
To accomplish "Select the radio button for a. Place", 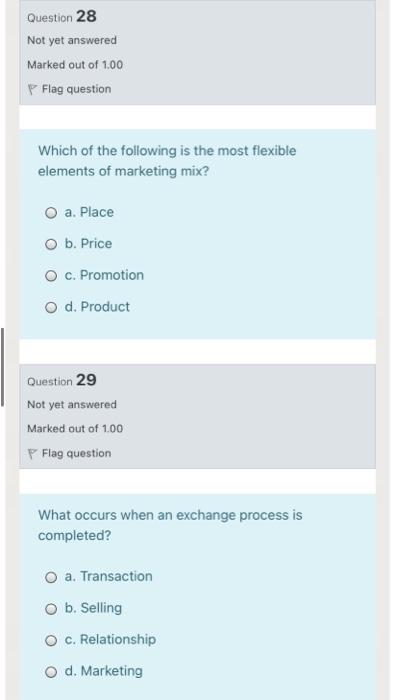I will pos(51,213).
